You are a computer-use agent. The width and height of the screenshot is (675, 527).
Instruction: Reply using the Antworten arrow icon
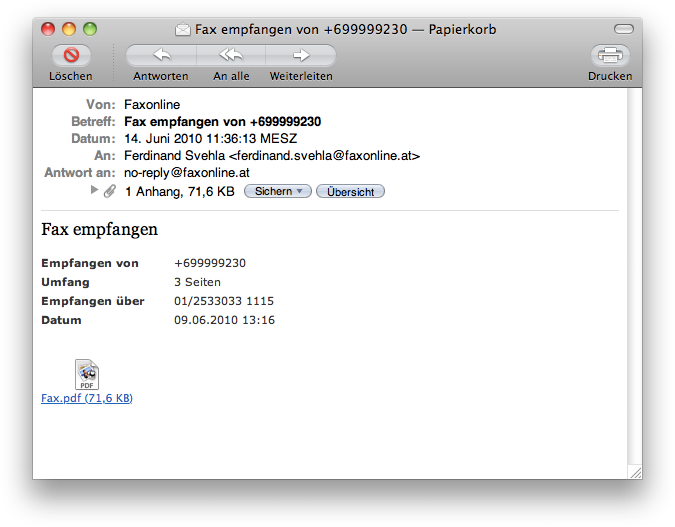click(161, 56)
